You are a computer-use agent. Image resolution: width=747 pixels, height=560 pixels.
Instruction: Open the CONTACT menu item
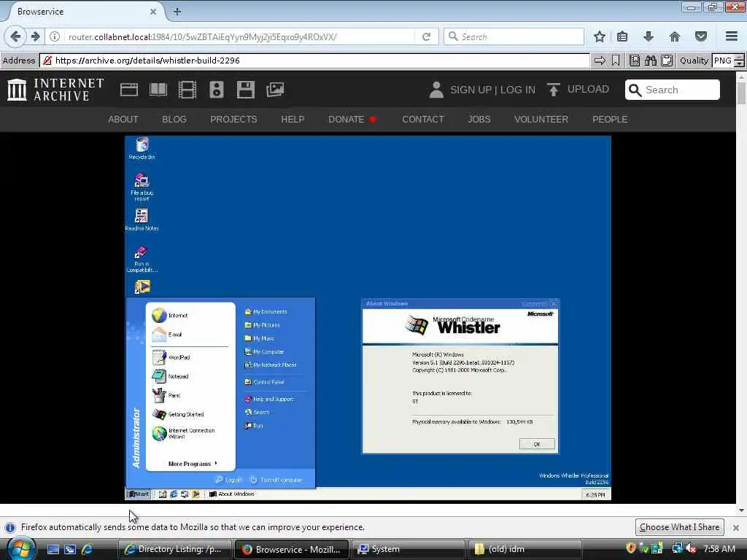pyautogui.click(x=422, y=119)
